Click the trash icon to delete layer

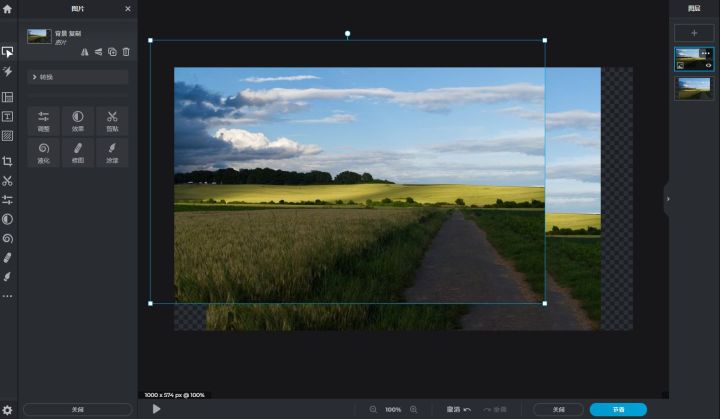126,51
